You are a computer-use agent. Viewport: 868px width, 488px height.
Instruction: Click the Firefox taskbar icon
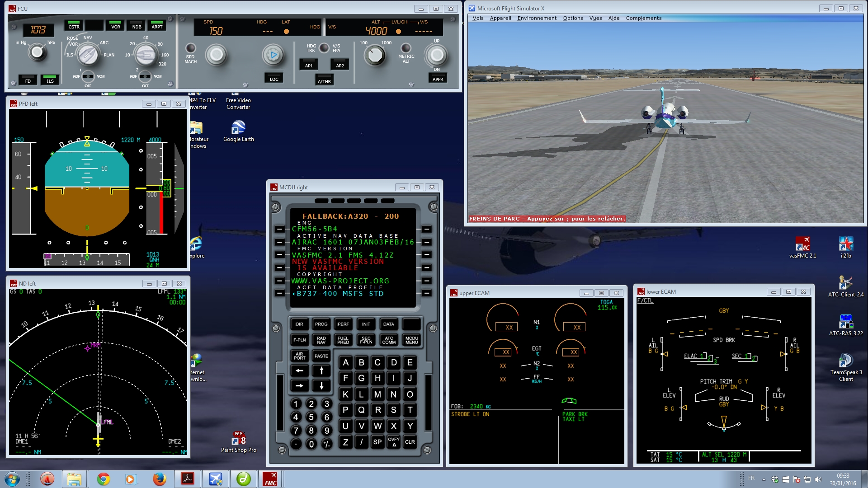click(x=159, y=479)
